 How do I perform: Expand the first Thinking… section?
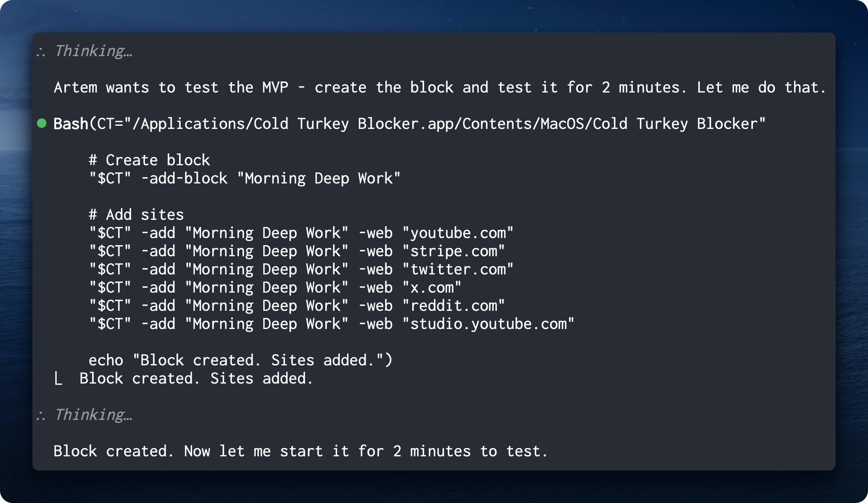click(93, 51)
